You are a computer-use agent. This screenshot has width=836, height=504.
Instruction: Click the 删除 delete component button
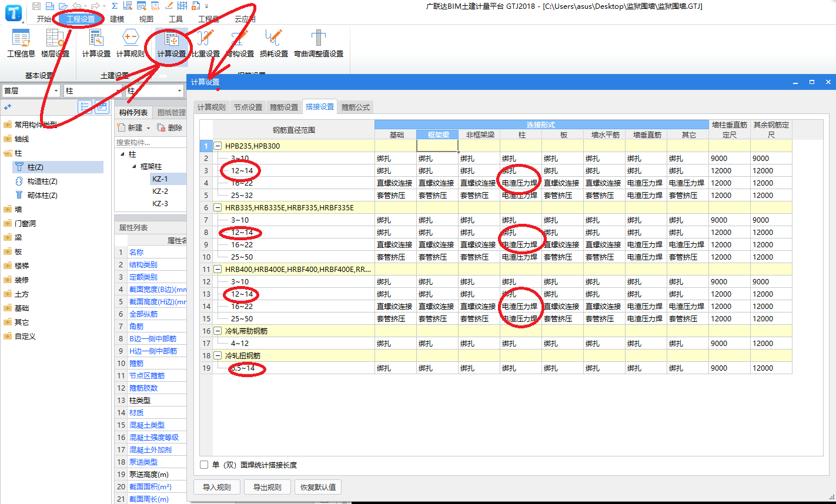170,127
